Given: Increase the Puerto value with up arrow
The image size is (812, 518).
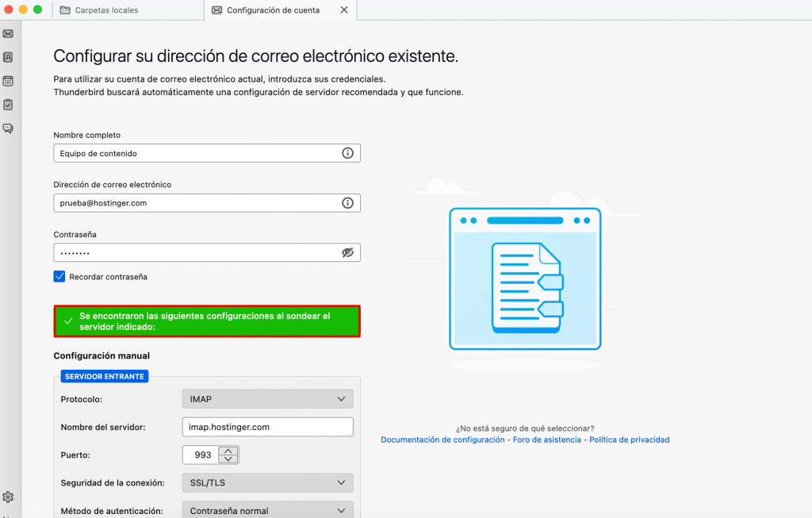Looking at the screenshot, I should [228, 451].
